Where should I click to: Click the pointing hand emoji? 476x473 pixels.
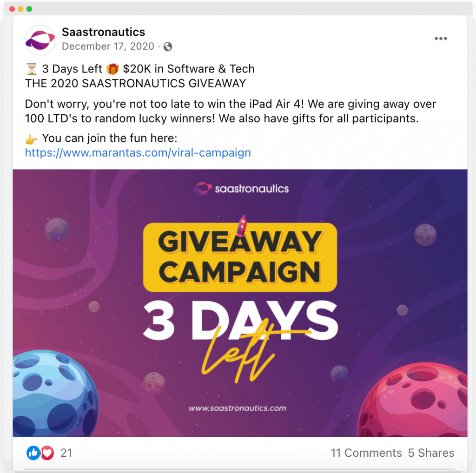point(31,139)
